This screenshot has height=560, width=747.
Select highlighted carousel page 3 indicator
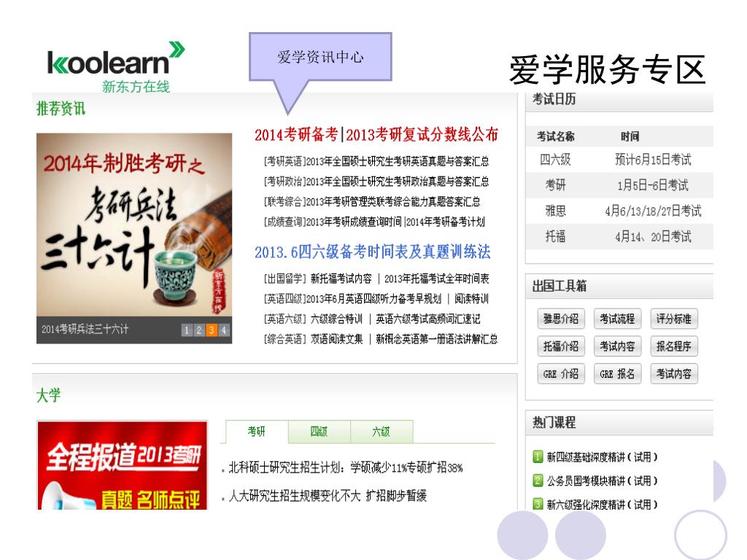(x=212, y=330)
